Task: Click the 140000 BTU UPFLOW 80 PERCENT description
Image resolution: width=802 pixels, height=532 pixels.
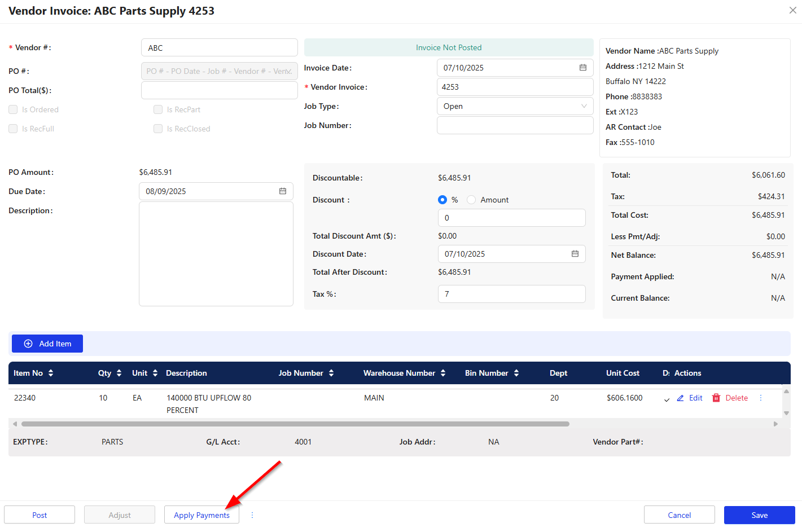Action: [x=209, y=404]
